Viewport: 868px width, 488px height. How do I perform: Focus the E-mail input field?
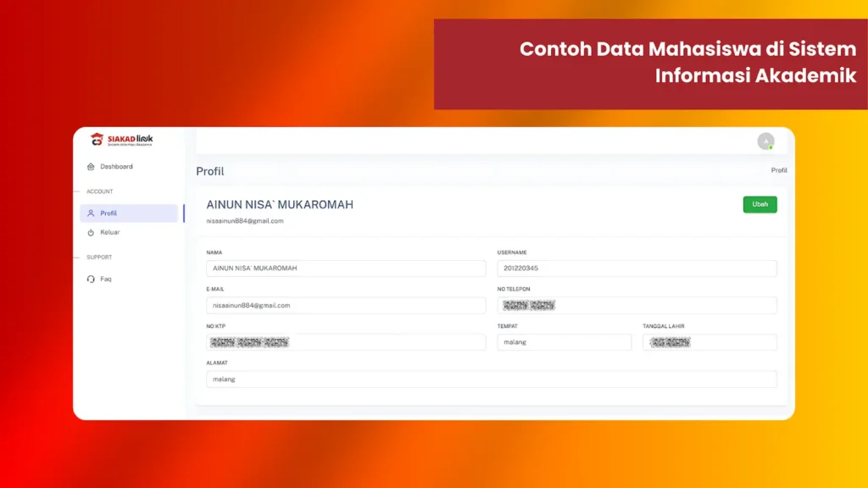[346, 305]
